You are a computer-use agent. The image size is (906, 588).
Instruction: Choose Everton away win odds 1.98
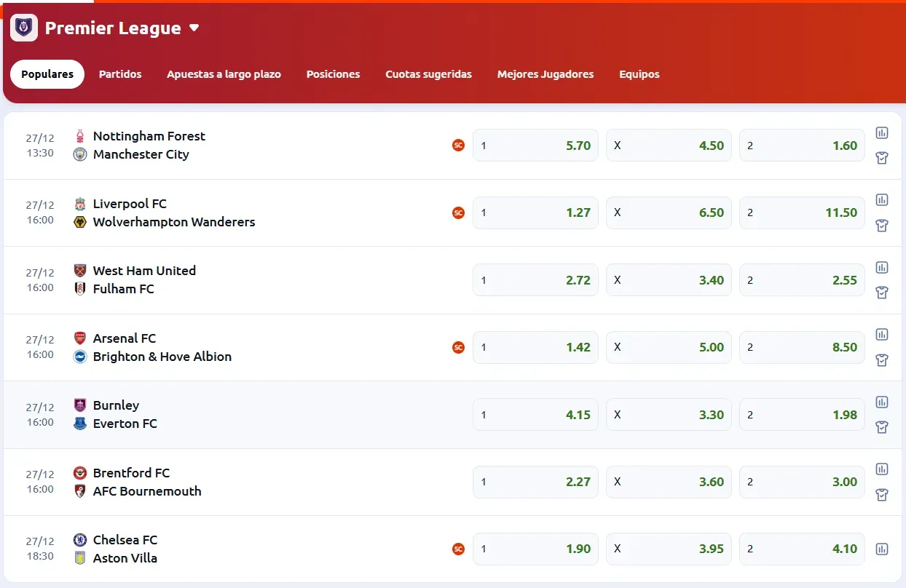[802, 415]
